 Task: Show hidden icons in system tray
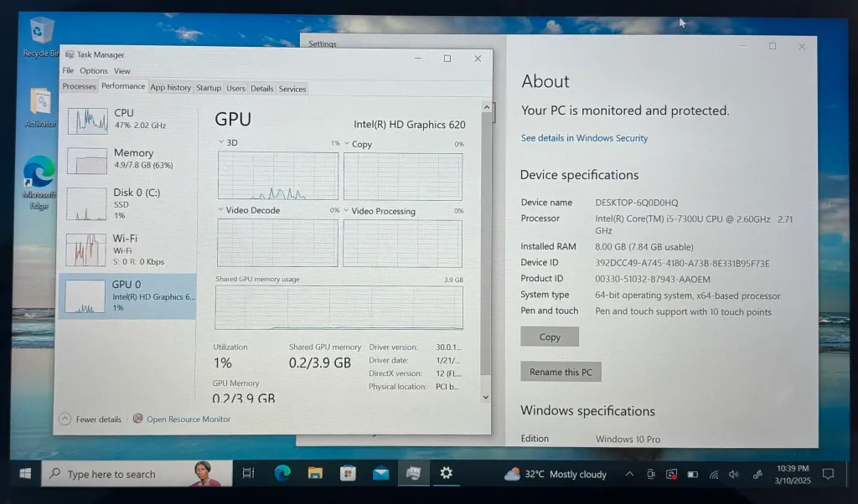629,474
